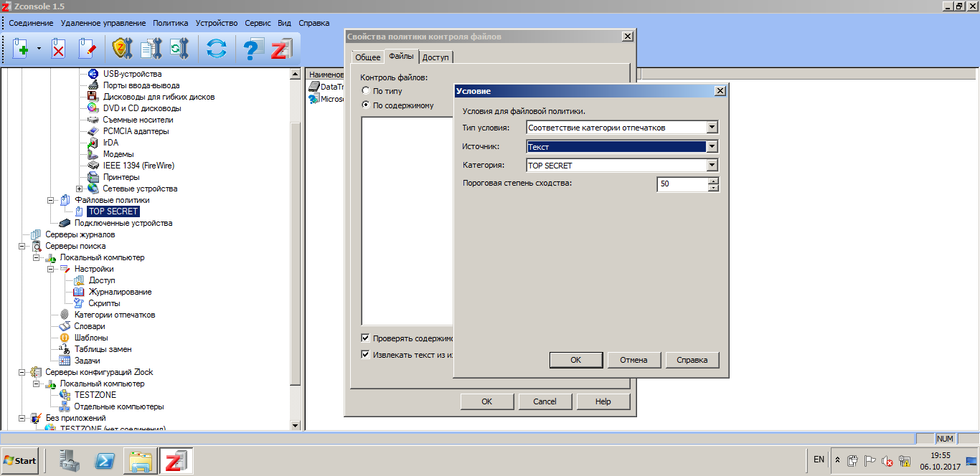This screenshot has height=476, width=980.
Task: Toggle the Извлекать текст checkbox
Action: 366,354
